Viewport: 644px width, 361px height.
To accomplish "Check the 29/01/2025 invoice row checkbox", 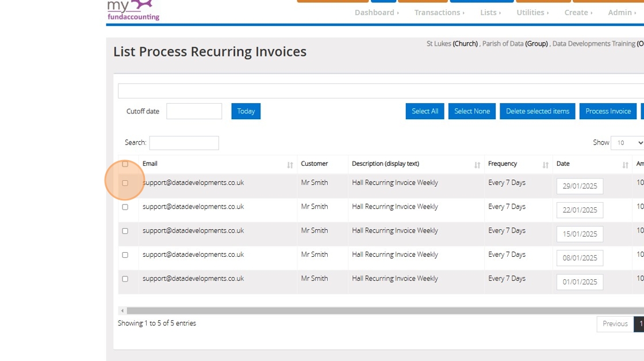I will click(125, 183).
